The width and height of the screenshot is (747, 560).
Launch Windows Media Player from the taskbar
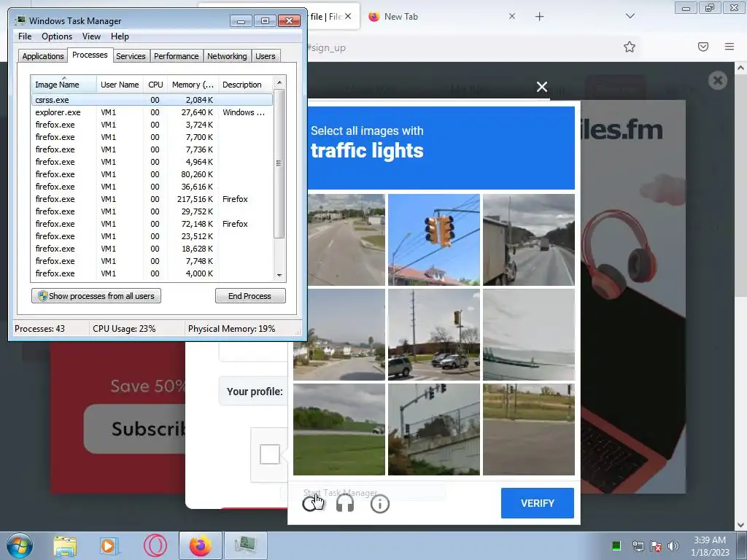(x=109, y=545)
